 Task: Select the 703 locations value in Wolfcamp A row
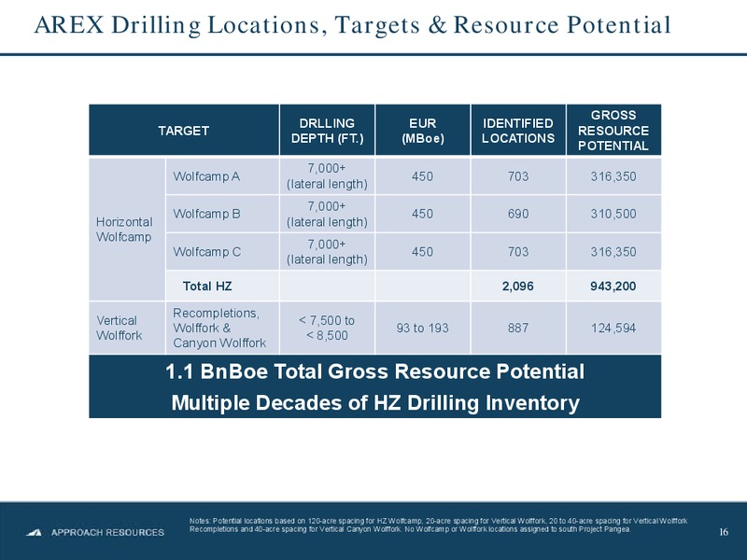[518, 176]
